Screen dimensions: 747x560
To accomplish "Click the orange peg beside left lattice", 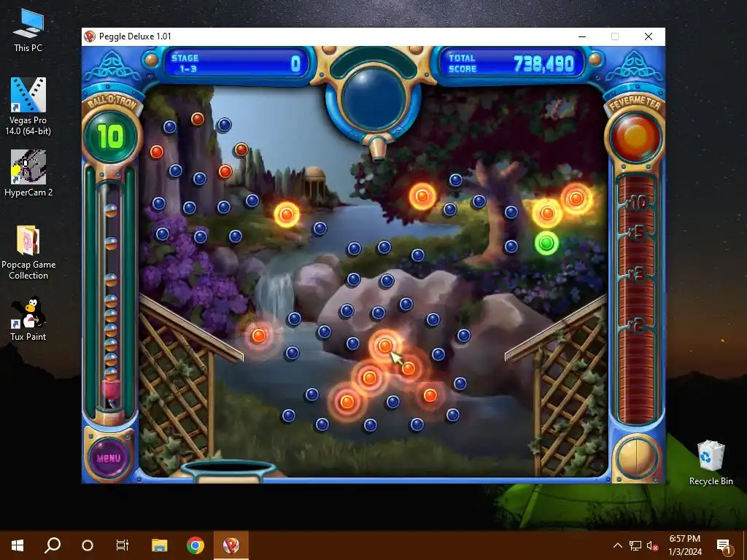I will pos(259,335).
